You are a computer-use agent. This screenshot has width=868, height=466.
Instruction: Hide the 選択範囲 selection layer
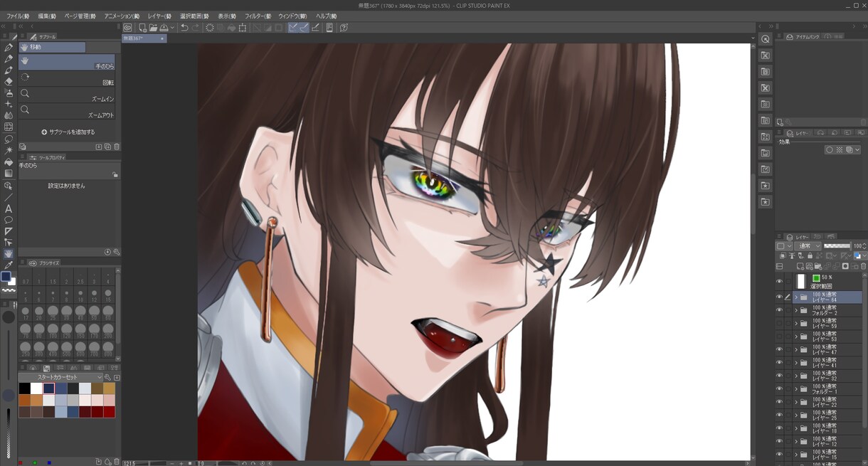pyautogui.click(x=779, y=282)
